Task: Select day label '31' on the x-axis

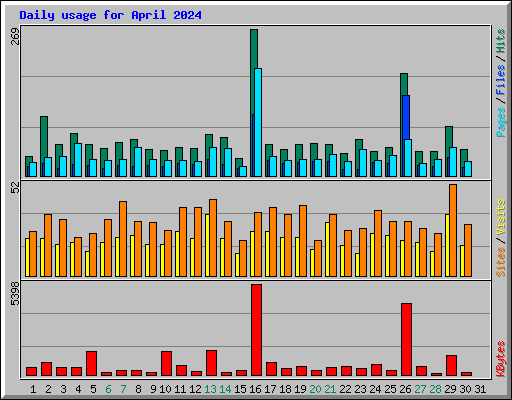Action: click(480, 389)
